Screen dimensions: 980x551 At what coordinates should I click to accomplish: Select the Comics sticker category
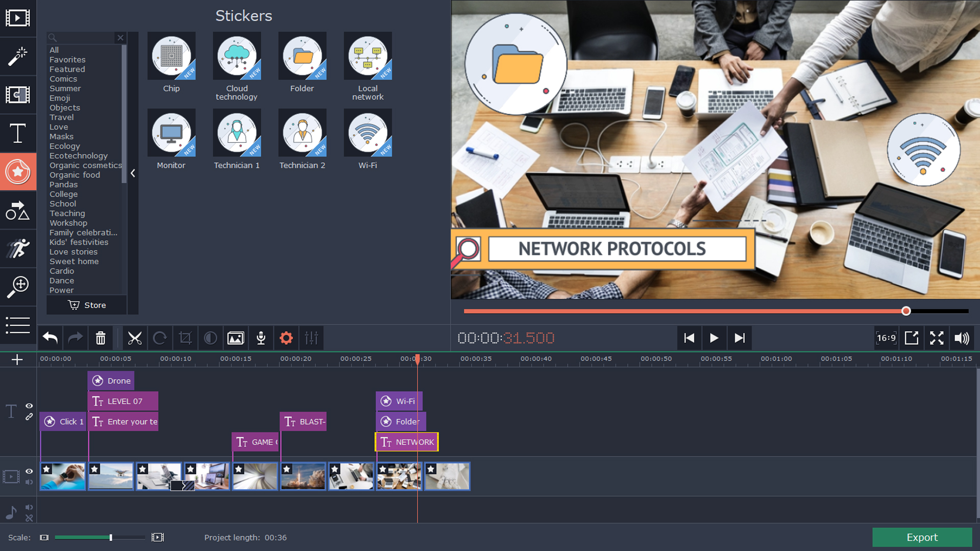point(63,79)
